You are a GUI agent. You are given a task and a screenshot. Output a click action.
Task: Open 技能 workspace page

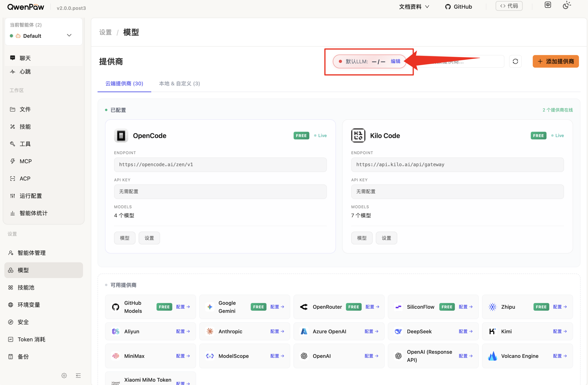click(x=43, y=127)
